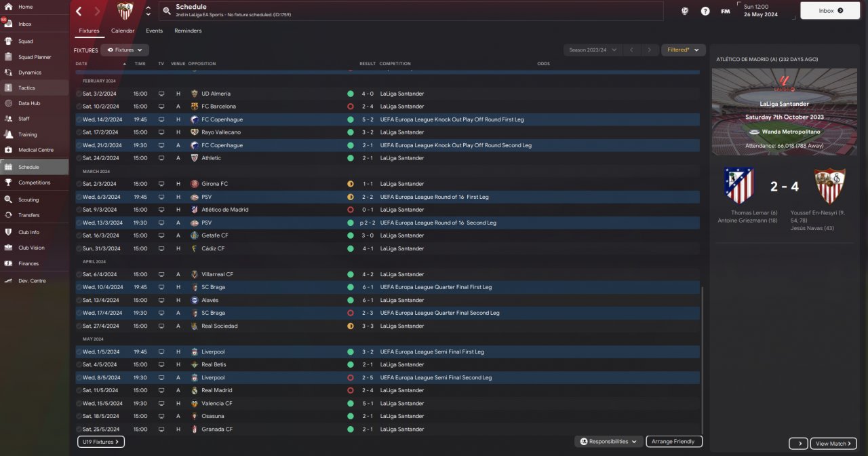This screenshot has width=868, height=456.
Task: Click the Arrange Friendly button
Action: 674,442
